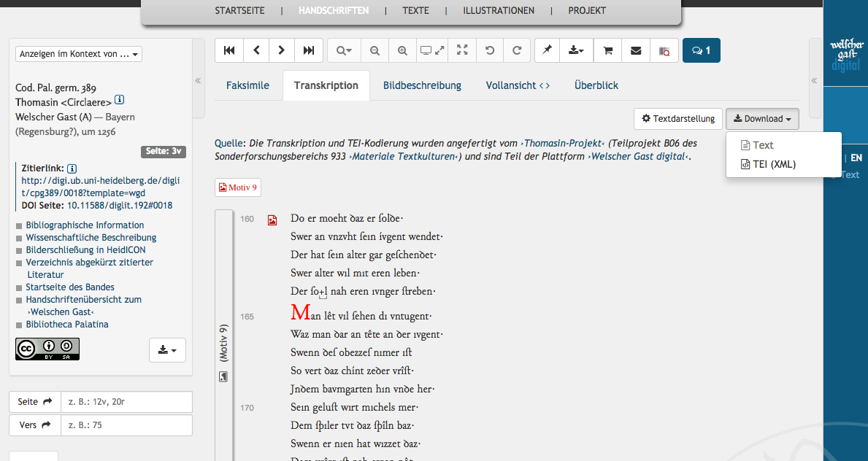Click red image icon at verse 160
This screenshot has height=461, width=868.
pos(272,220)
